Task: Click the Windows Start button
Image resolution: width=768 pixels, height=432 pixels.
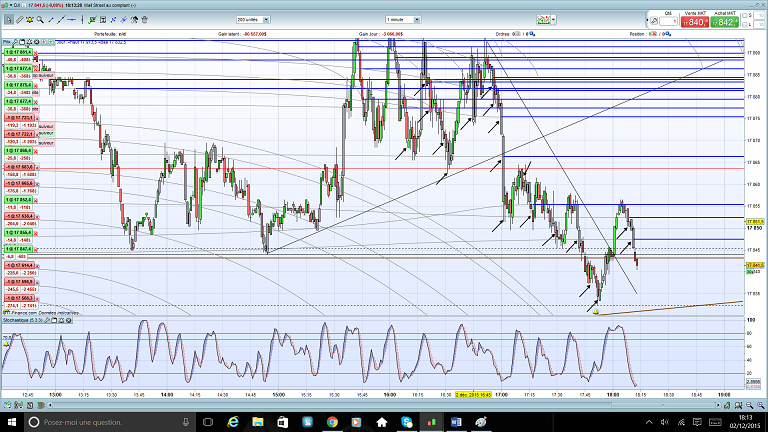Action: click(11, 422)
